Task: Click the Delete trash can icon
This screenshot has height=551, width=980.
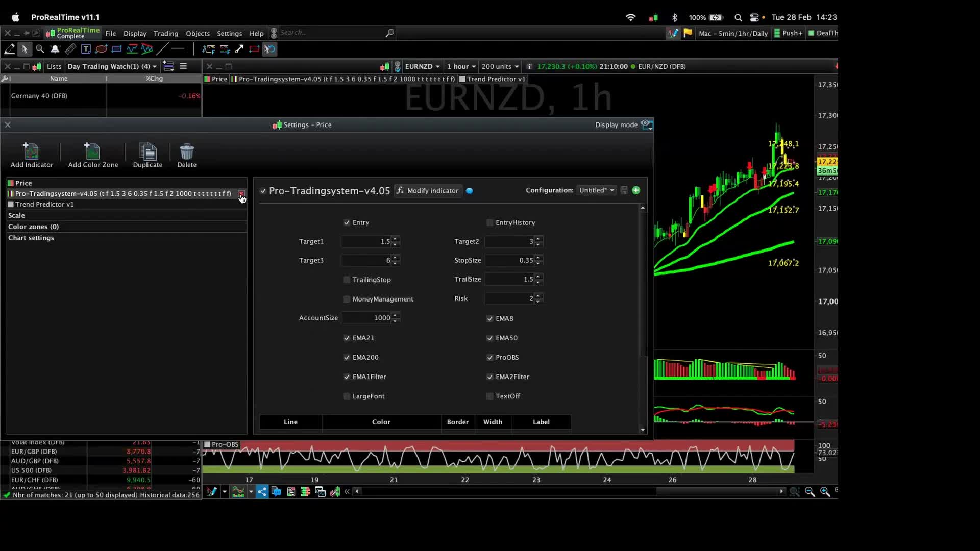Action: [x=187, y=152]
